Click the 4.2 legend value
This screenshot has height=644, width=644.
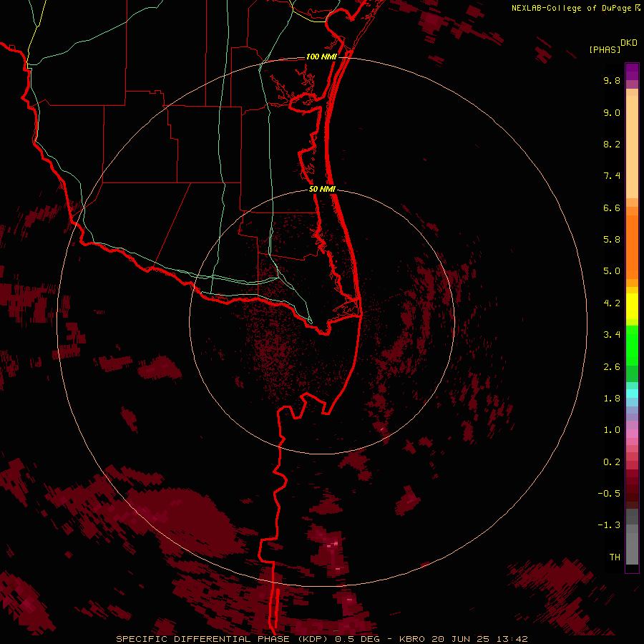tap(612, 303)
